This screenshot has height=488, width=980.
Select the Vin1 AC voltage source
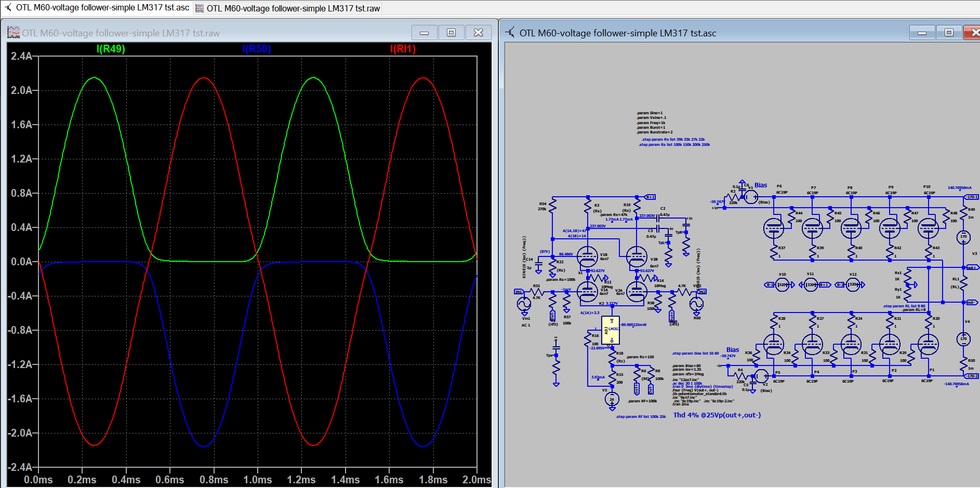pyautogui.click(x=524, y=304)
